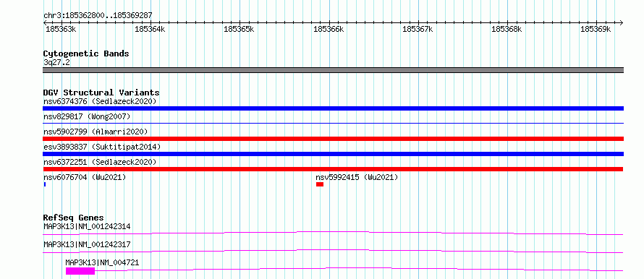Click the chr3:185362800..185369287 region label
Screen dimensions: 644x279
(98, 16)
